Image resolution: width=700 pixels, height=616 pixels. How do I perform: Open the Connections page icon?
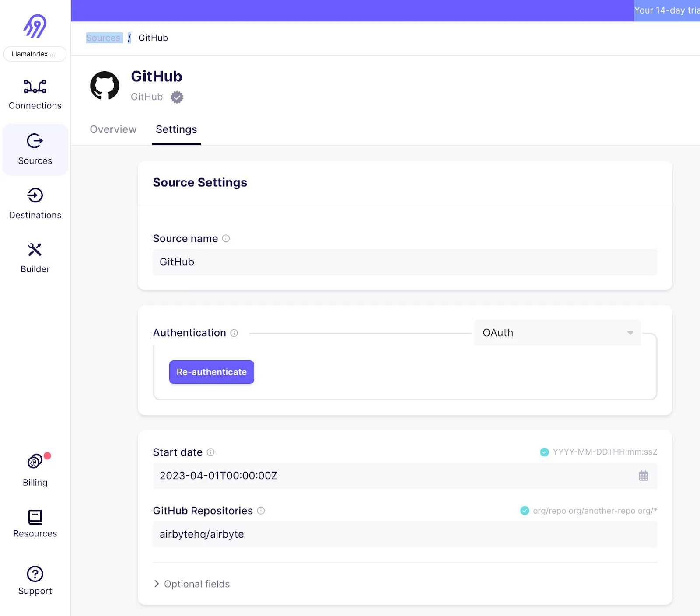[35, 87]
